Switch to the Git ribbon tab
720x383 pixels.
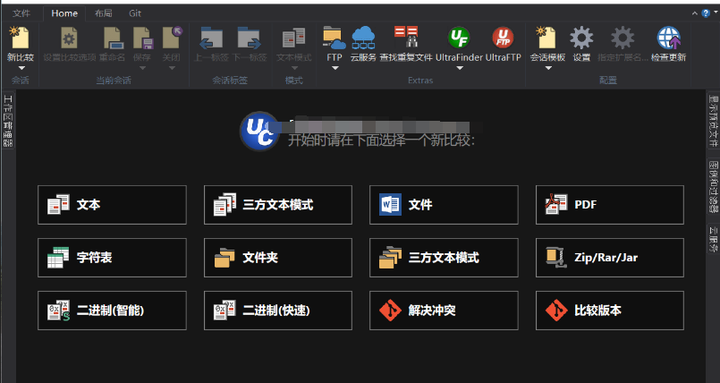(135, 13)
